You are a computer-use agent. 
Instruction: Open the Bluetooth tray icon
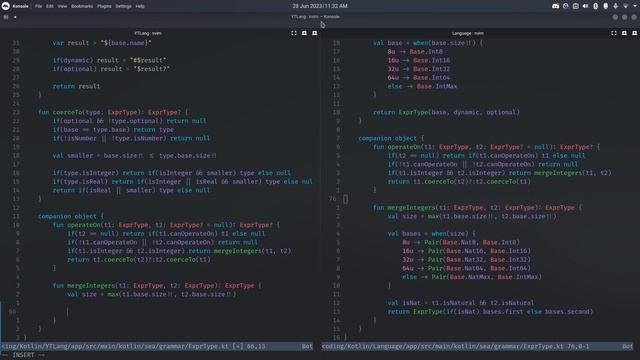pyautogui.click(x=596, y=6)
